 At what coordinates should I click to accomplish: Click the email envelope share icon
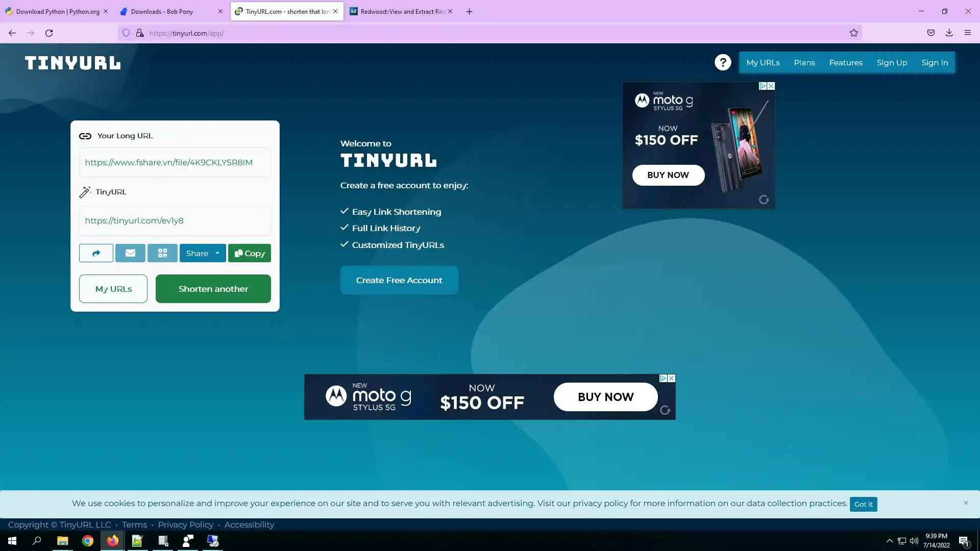click(x=130, y=253)
